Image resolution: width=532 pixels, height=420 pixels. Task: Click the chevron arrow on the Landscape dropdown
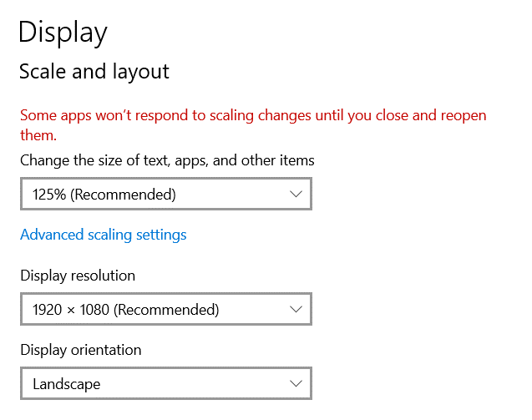(x=296, y=384)
